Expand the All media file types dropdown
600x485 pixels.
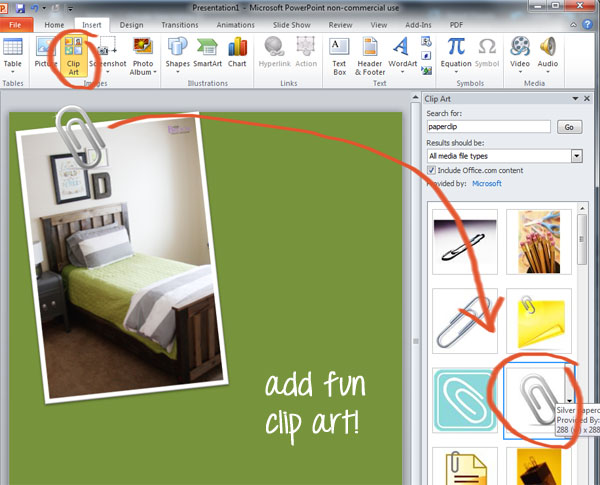(x=577, y=156)
